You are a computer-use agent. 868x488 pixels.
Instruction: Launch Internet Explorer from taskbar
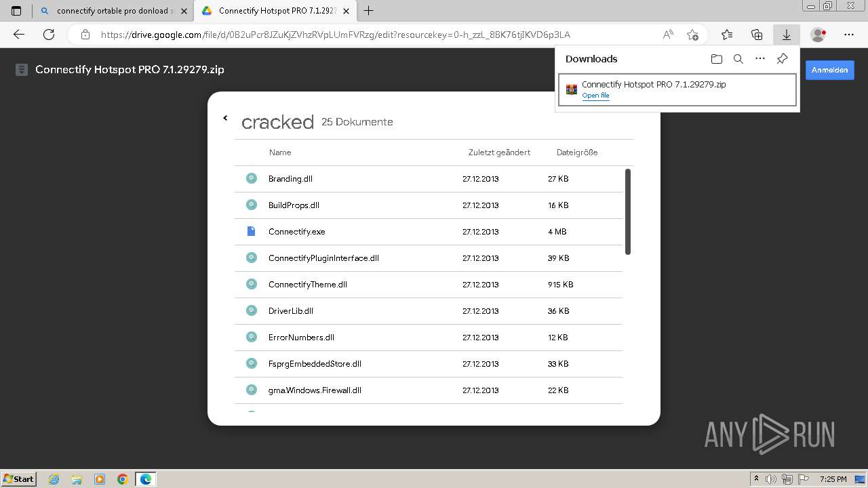[54, 479]
